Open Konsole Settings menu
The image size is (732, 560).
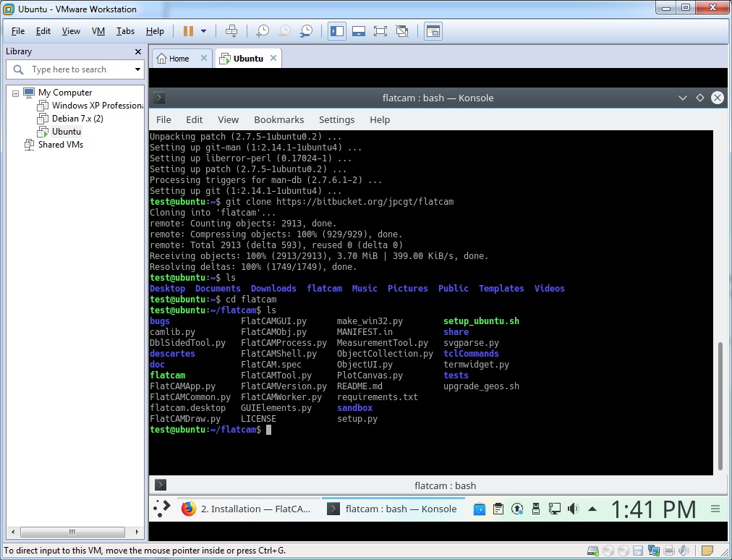click(x=336, y=120)
